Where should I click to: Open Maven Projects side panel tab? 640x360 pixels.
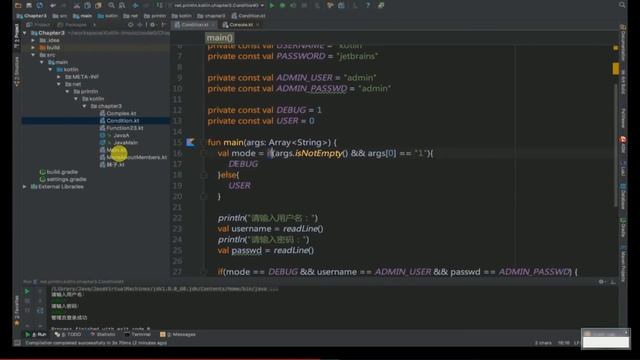(x=623, y=264)
